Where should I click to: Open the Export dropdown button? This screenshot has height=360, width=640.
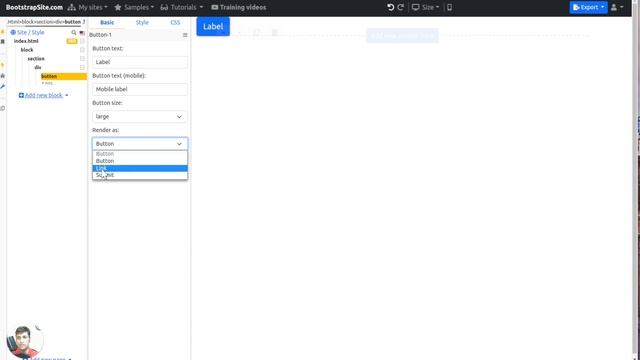[x=588, y=7]
